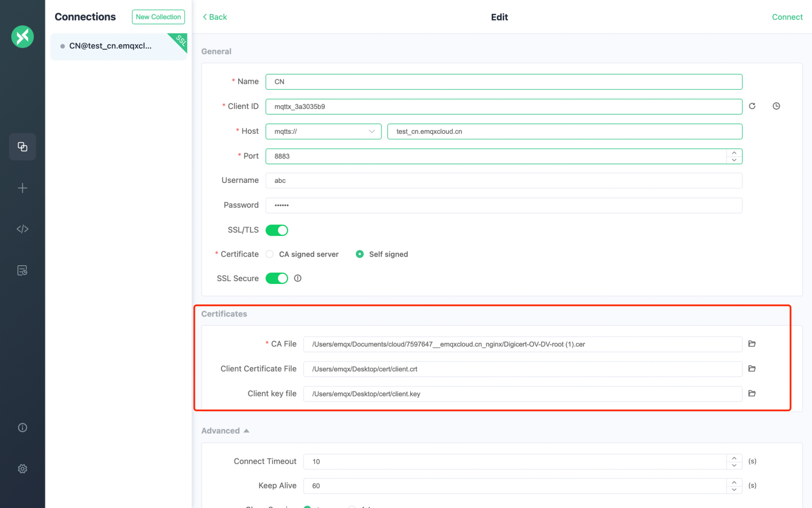Open the Settings gear icon

click(22, 468)
